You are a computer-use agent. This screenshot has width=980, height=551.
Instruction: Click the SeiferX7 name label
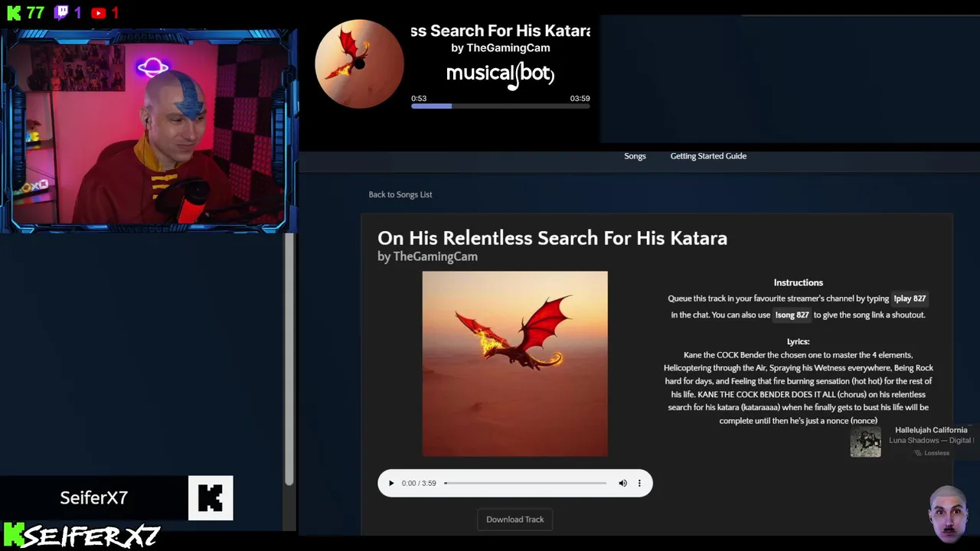click(94, 498)
